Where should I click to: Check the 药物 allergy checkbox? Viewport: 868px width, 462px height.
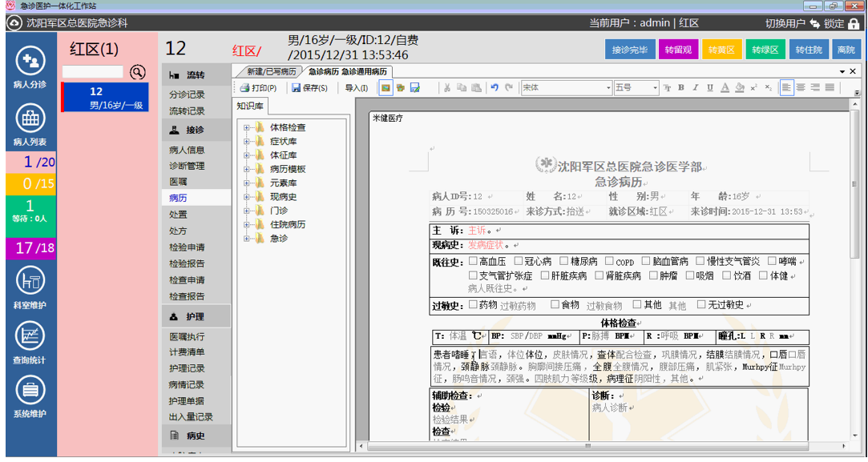tap(473, 303)
